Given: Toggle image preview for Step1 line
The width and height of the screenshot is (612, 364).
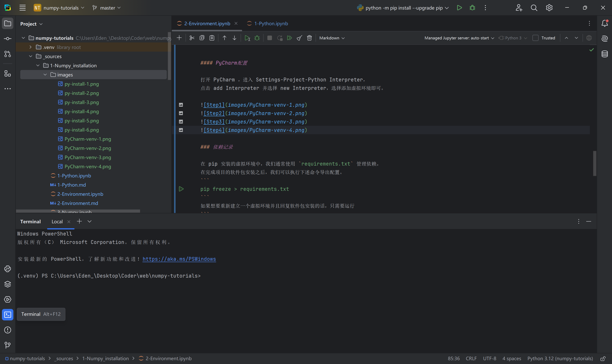Looking at the screenshot, I should 181,105.
